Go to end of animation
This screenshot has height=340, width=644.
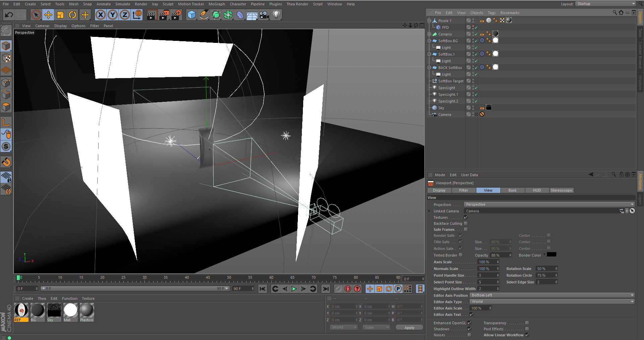[325, 289]
